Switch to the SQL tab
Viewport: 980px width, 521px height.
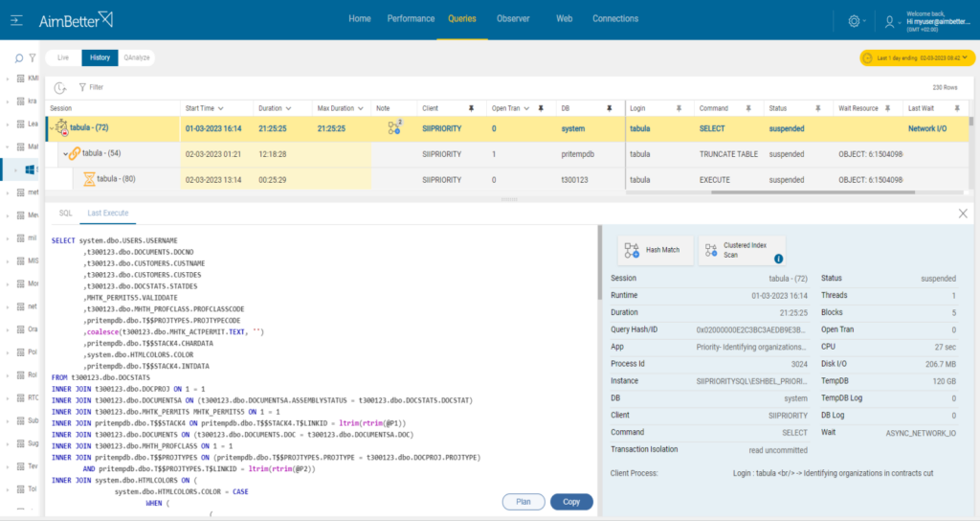(66, 214)
